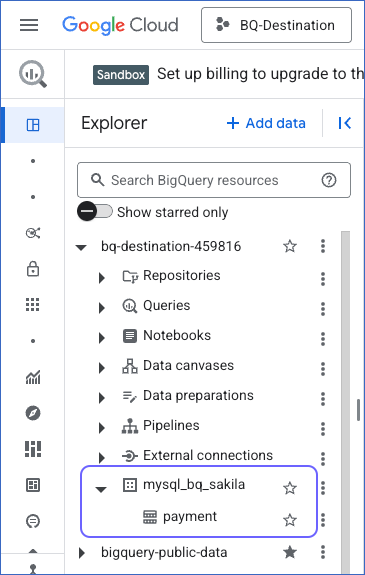Focus the Search BigQuery resources field
Screen dimensions: 365x575
click(214, 180)
